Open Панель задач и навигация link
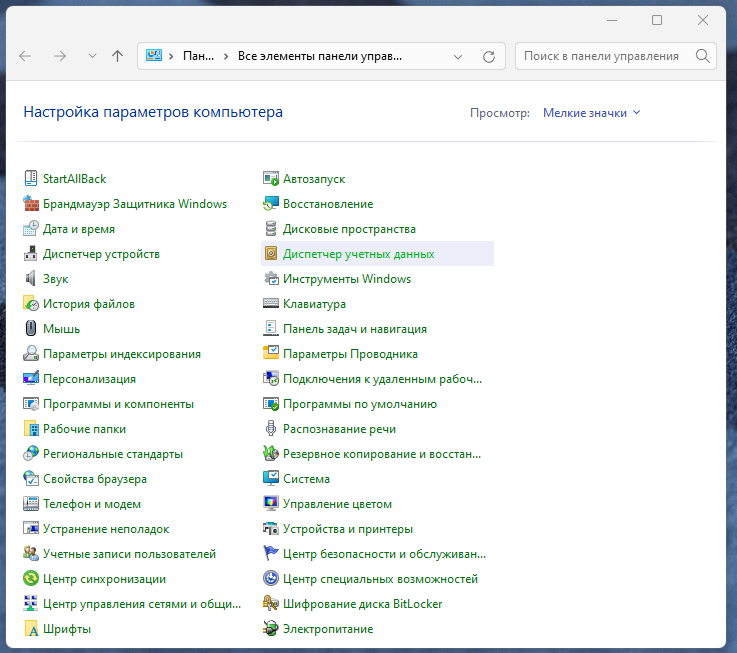The width and height of the screenshot is (737, 653). point(354,329)
